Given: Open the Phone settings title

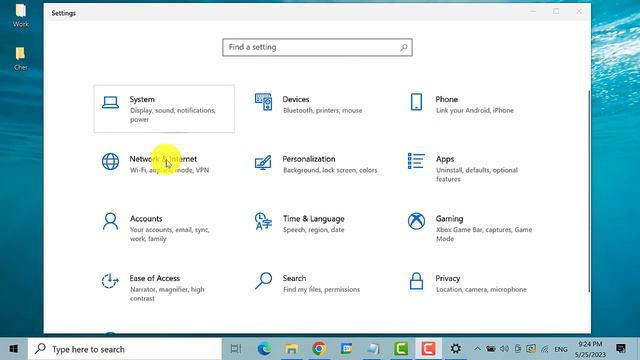Looking at the screenshot, I should coord(447,99).
